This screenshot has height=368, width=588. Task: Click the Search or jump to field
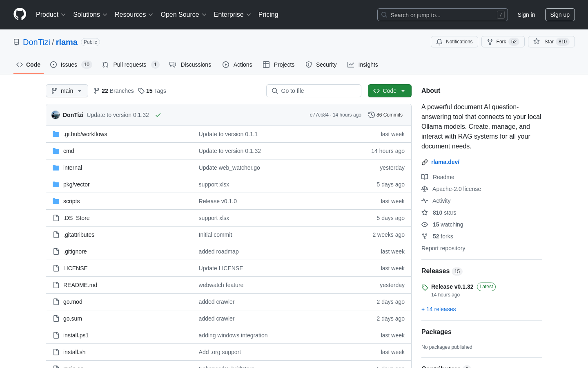[443, 15]
